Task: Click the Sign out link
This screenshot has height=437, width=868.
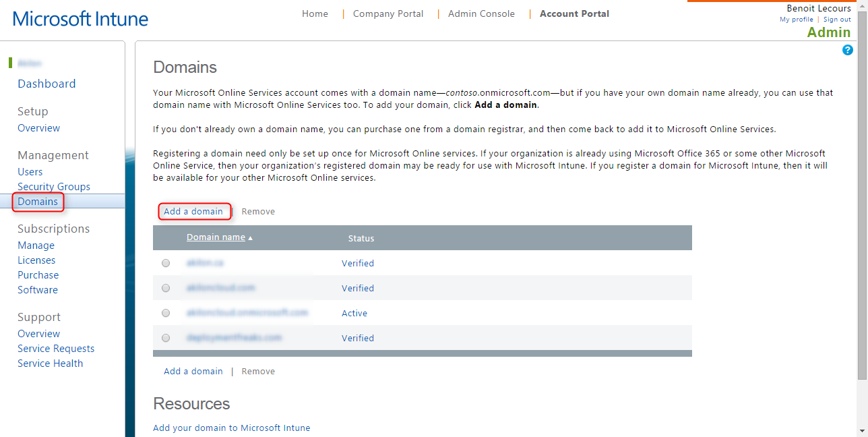Action: [837, 20]
